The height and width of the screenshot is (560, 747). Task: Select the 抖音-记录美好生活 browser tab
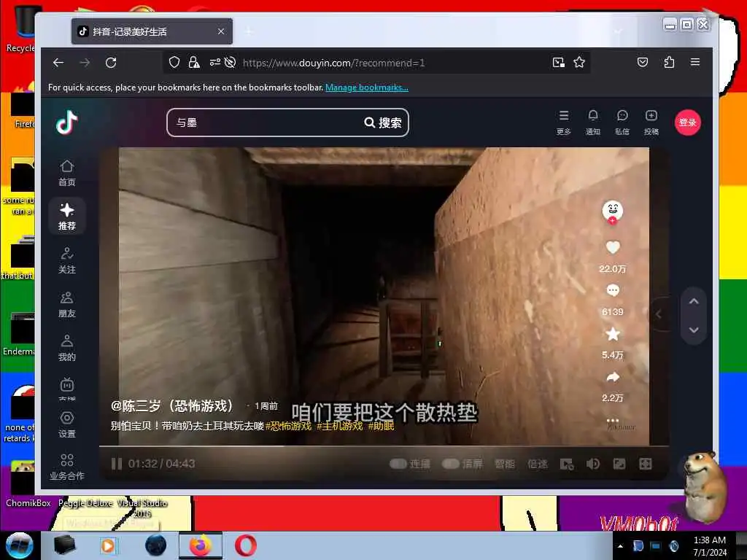[x=152, y=31]
